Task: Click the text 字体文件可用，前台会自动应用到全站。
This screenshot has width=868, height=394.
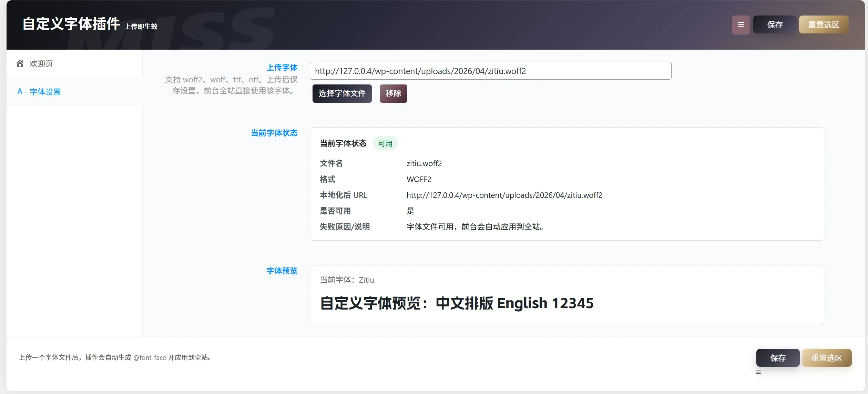Action: [x=476, y=227]
